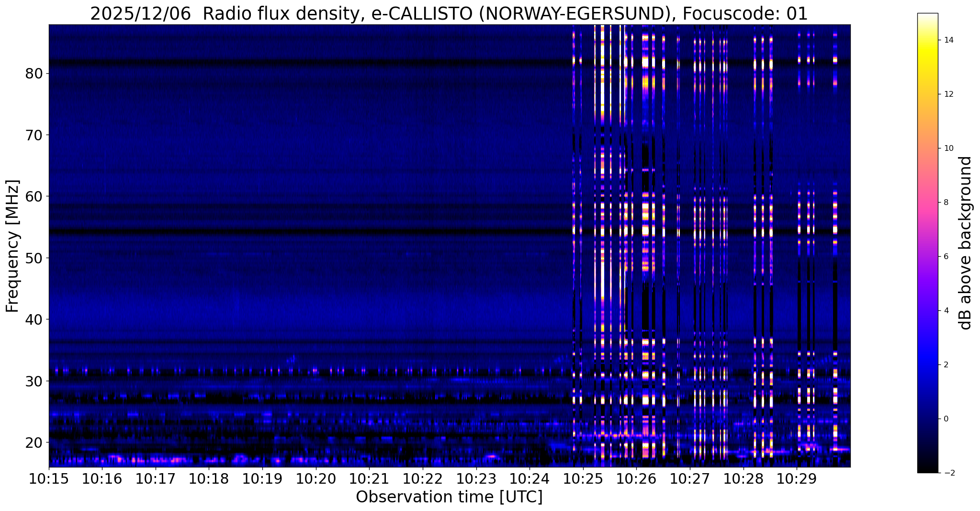Click the colorbar tick label 6
This screenshot has height=511, width=980.
(x=946, y=257)
